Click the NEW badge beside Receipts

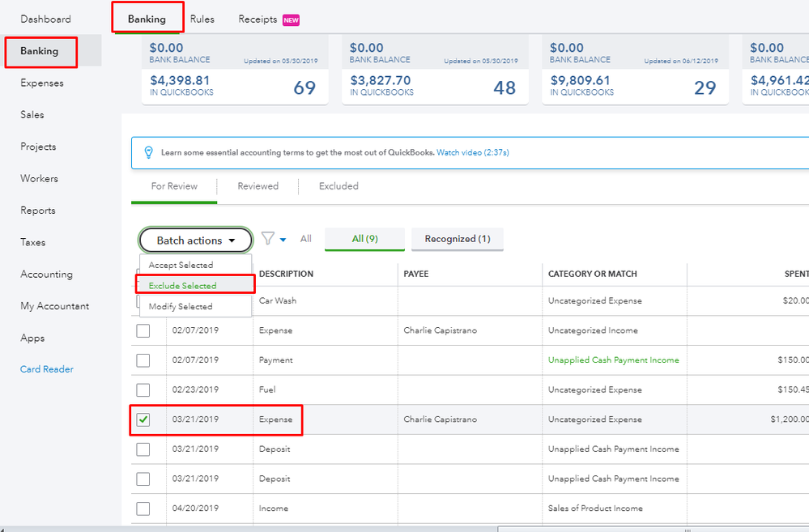[291, 20]
